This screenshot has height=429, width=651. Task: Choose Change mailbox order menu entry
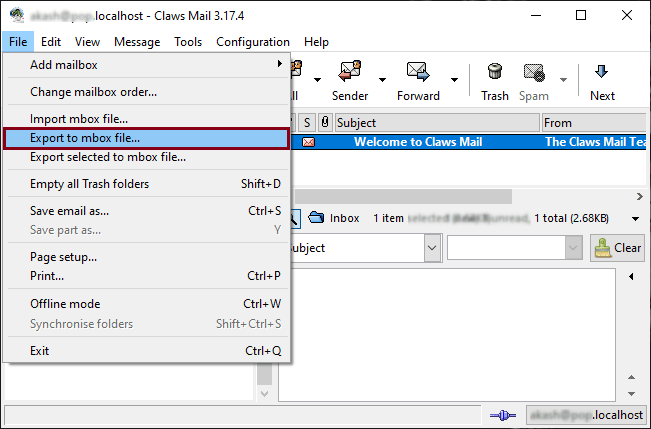[x=146, y=91]
